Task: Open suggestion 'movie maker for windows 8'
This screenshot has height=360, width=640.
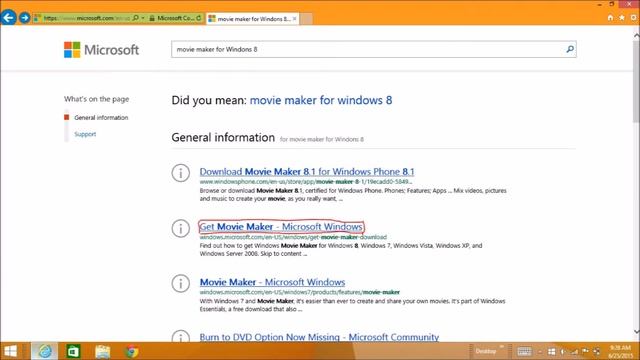Action: click(x=321, y=100)
